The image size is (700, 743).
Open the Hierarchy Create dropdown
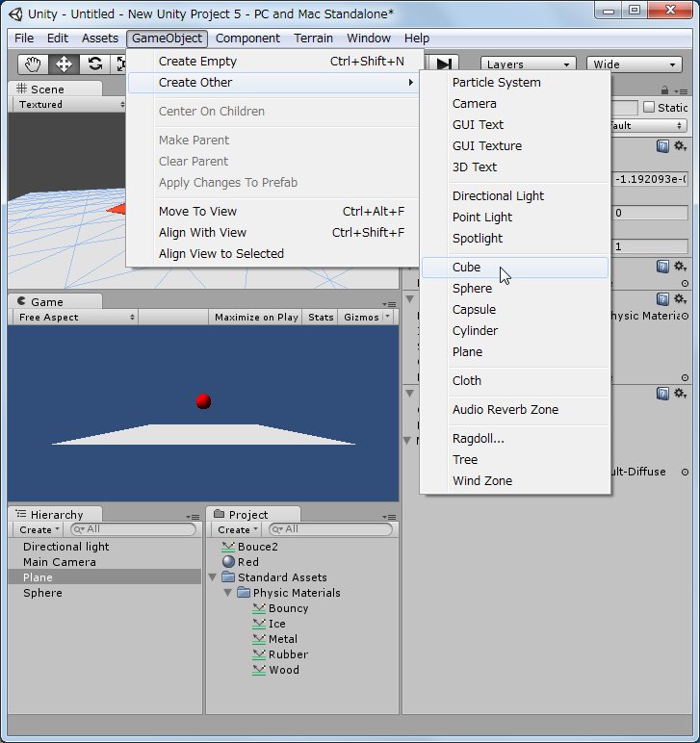39,529
